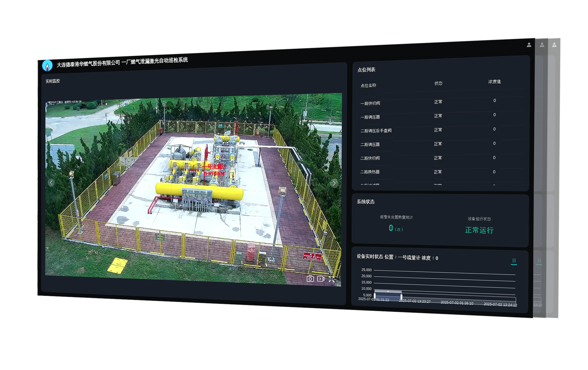Click the 点位名称 column header

click(x=368, y=85)
